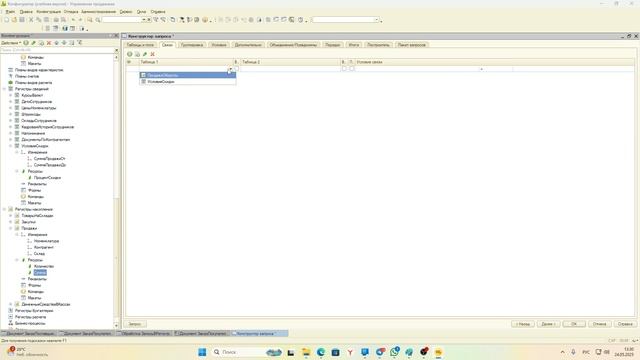Click the red delete icon in configuration panel
This screenshot has width=640, height=360.
coord(49,43)
